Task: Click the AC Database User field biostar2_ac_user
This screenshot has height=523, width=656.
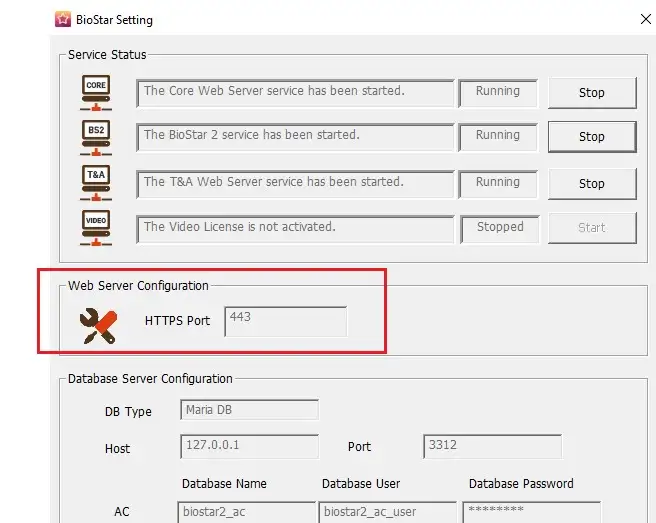Action: pos(387,512)
